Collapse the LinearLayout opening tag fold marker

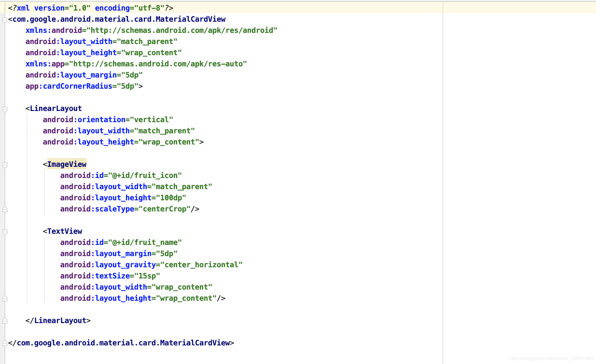pos(5,109)
